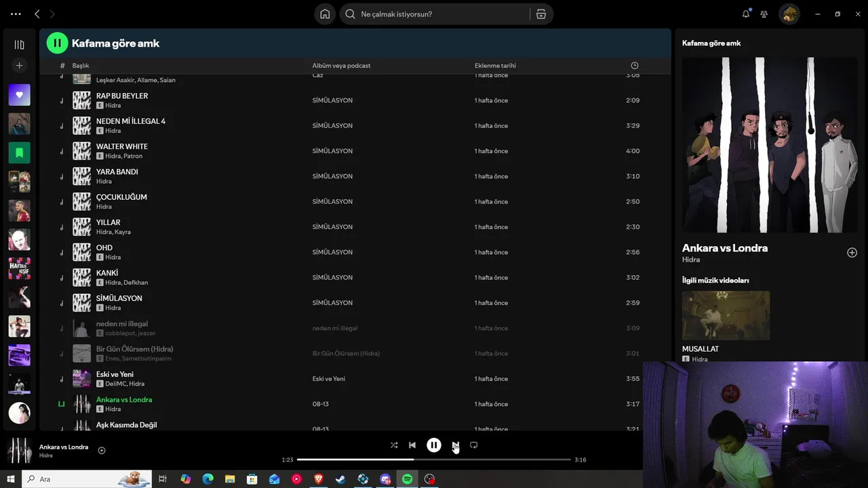The height and width of the screenshot is (488, 868).
Task: Select the KANKİ track
Action: click(x=107, y=273)
